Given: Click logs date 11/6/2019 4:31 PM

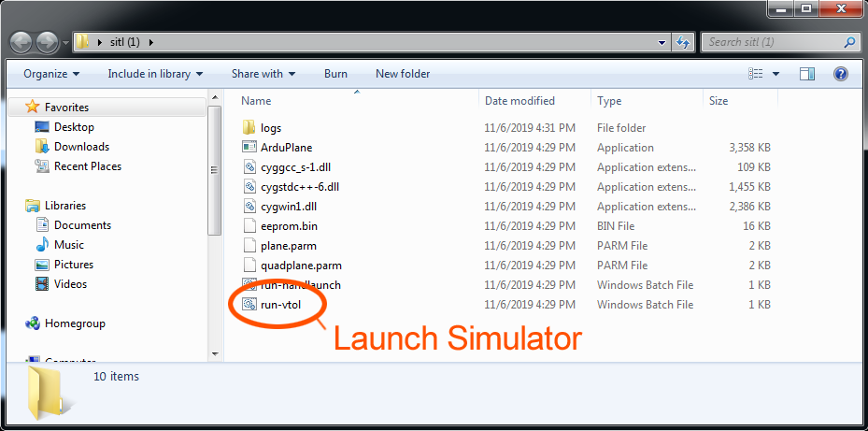Looking at the screenshot, I should [530, 128].
